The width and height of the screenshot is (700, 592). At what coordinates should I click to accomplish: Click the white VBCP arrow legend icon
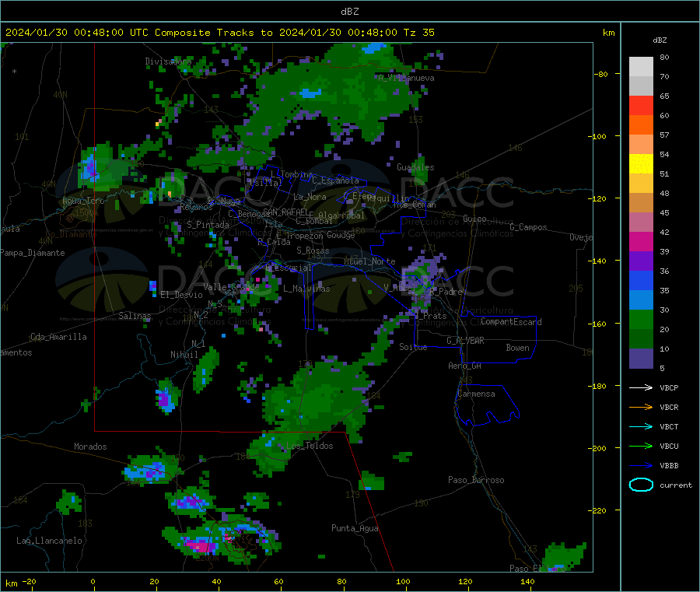641,387
